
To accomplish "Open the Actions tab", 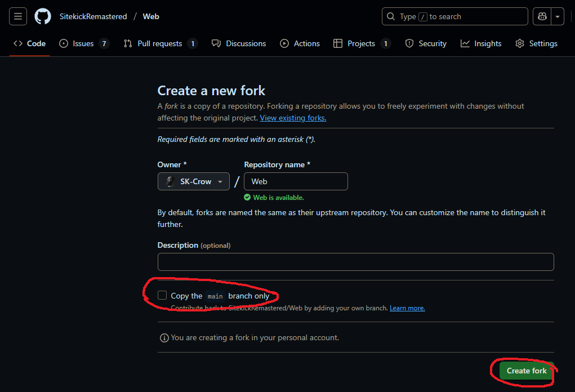I will point(300,43).
